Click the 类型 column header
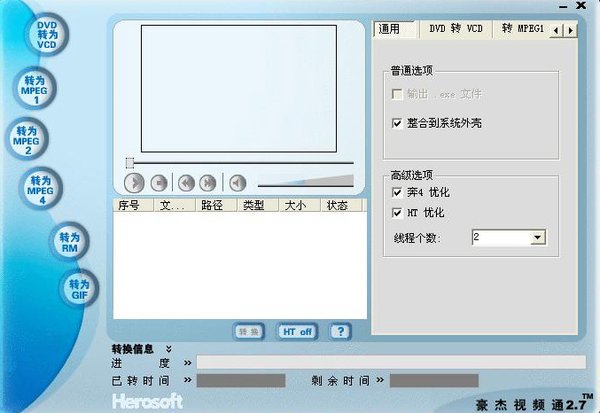This screenshot has width=600, height=413. point(258,205)
